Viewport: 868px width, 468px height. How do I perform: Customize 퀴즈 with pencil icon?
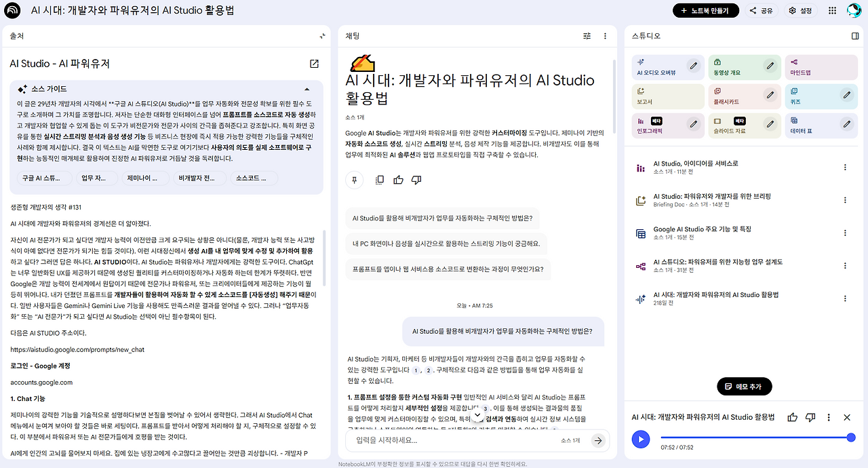(x=847, y=95)
